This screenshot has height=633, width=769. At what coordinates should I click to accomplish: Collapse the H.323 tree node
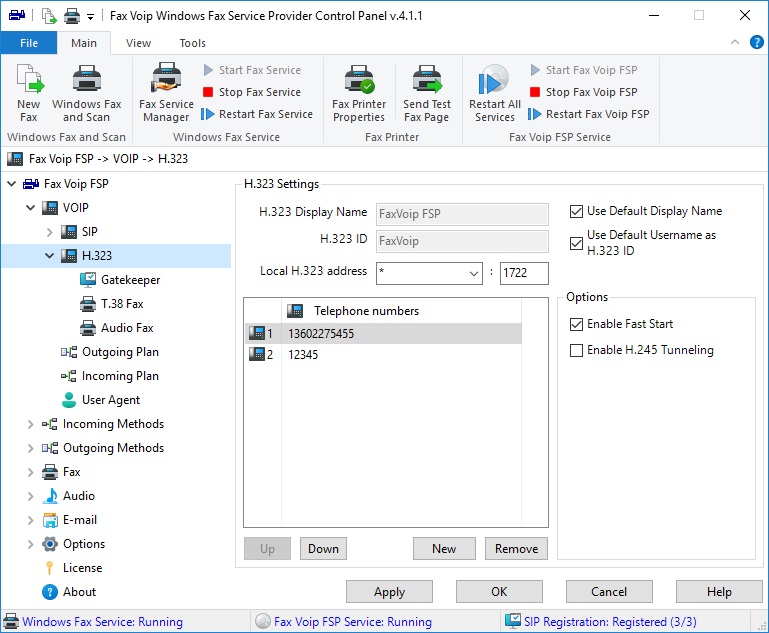[x=50, y=256]
